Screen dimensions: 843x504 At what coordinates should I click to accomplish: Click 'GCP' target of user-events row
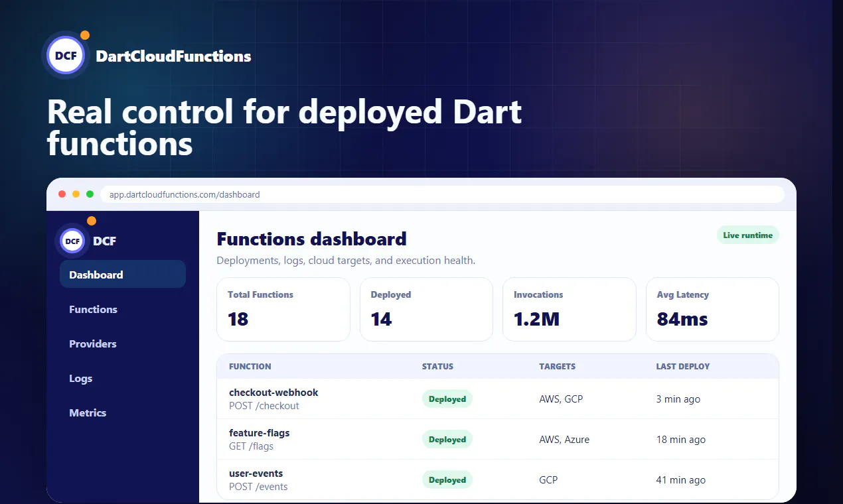pos(548,480)
